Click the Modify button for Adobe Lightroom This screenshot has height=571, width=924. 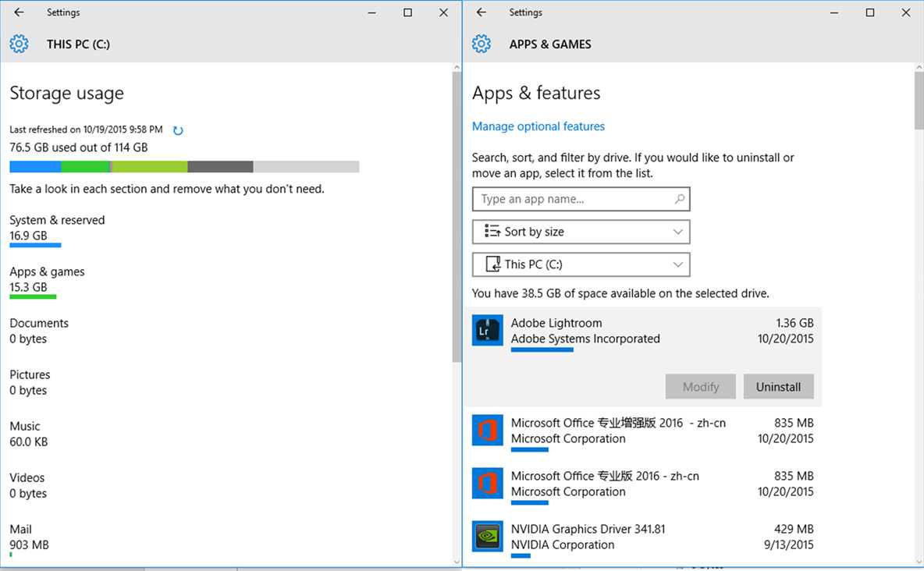[701, 387]
